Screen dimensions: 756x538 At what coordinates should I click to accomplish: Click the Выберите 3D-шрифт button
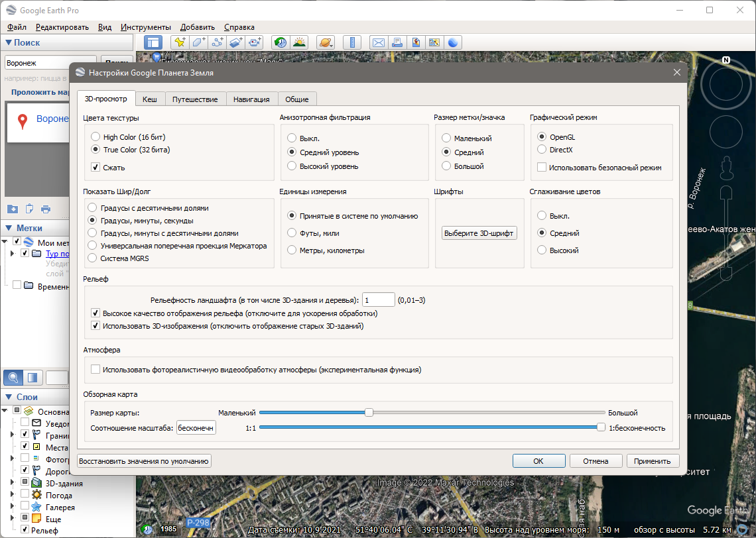[x=479, y=233]
